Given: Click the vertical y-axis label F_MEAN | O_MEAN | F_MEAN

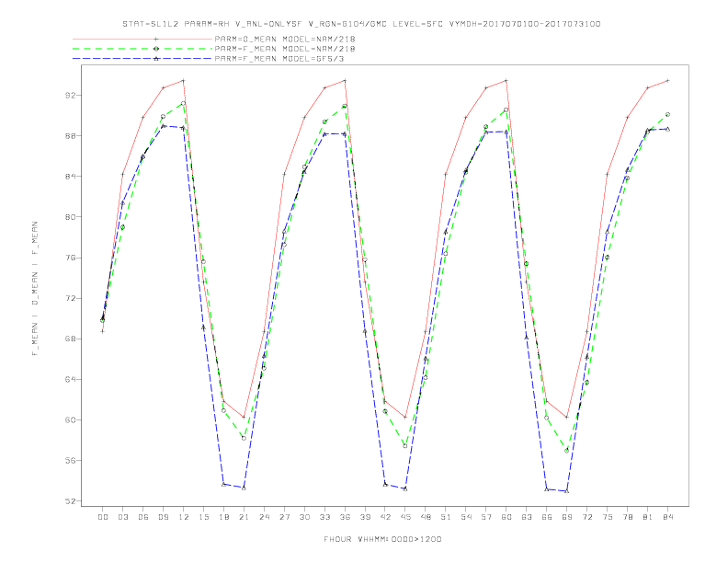Looking at the screenshot, I should point(35,289).
